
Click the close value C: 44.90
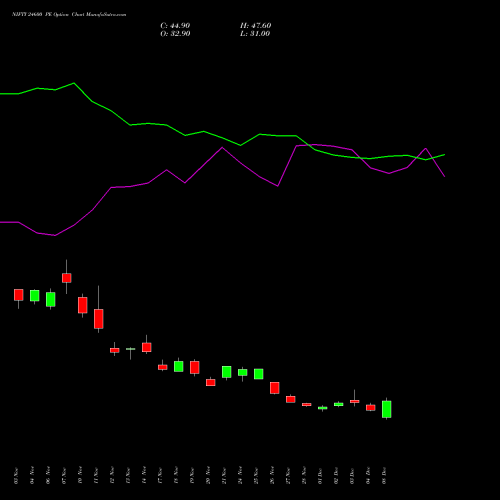(x=175, y=26)
